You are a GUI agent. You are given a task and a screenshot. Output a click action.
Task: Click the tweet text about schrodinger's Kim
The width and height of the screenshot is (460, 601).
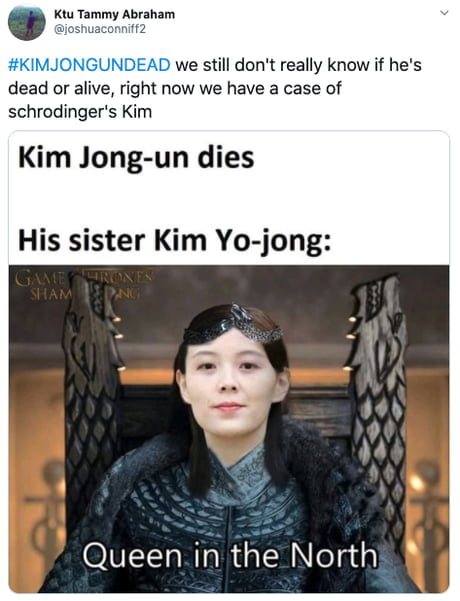[x=215, y=88]
